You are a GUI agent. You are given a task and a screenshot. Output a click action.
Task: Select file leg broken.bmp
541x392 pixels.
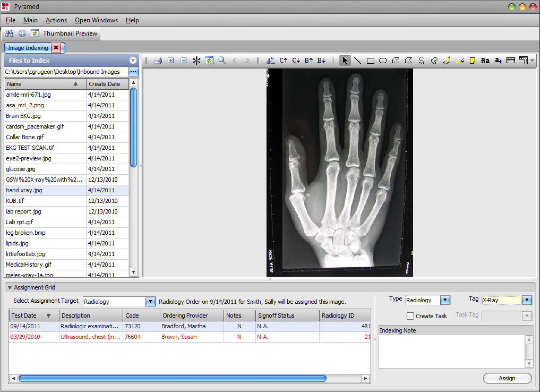coord(66,233)
